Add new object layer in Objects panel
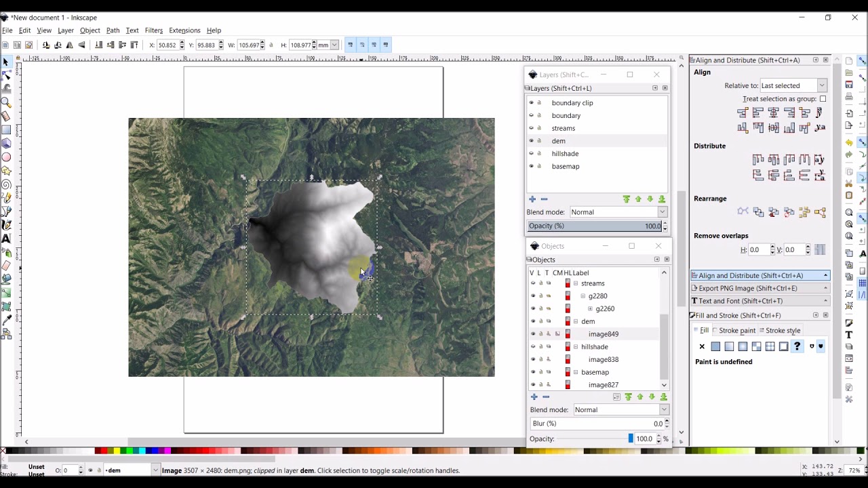The width and height of the screenshot is (868, 488). click(x=534, y=397)
